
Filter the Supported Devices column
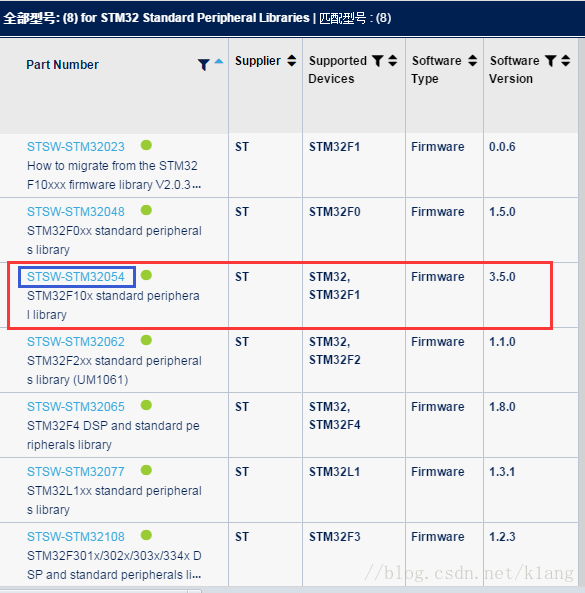[x=377, y=61]
